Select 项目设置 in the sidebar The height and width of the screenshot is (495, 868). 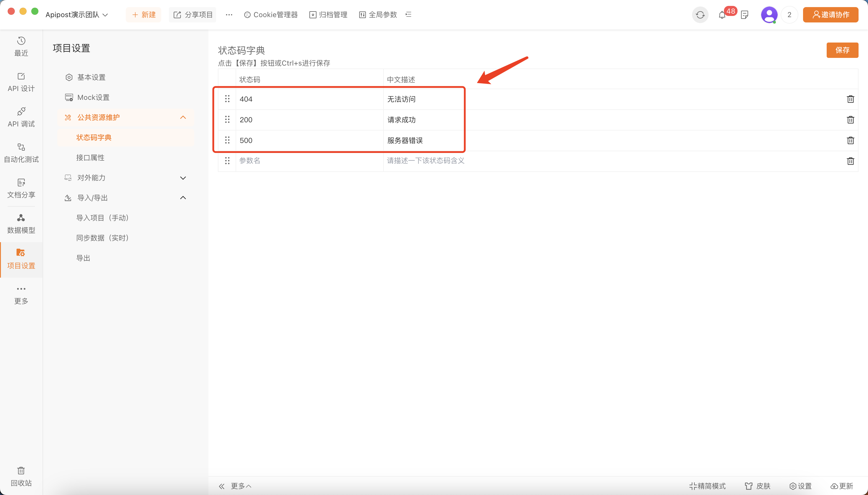click(21, 259)
